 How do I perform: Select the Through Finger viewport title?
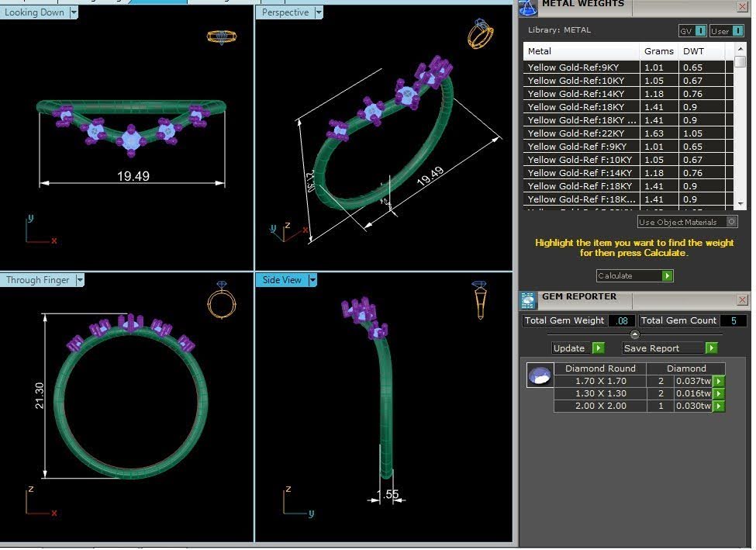click(x=38, y=280)
